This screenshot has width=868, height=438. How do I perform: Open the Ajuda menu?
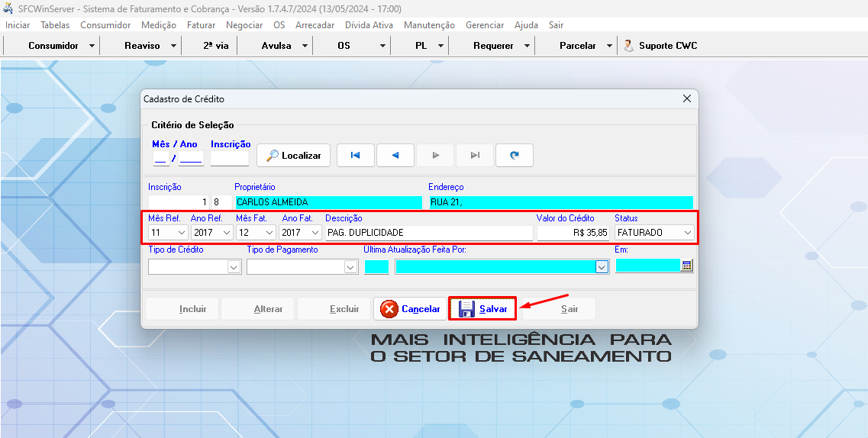click(x=526, y=25)
